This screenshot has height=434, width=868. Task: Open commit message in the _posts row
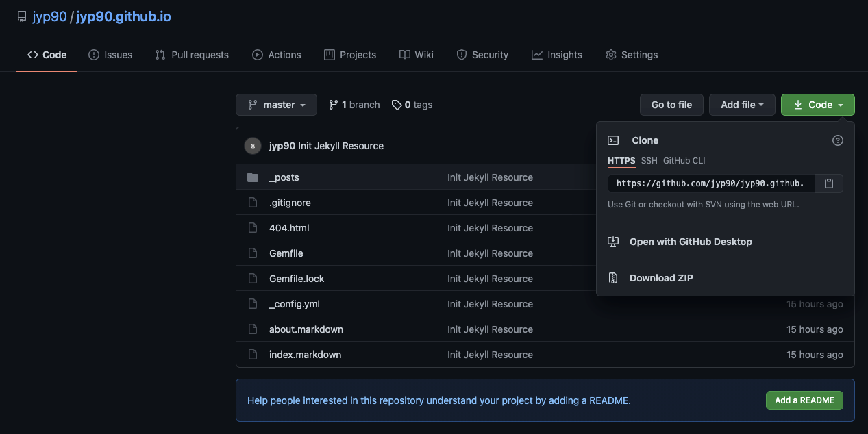click(x=490, y=177)
